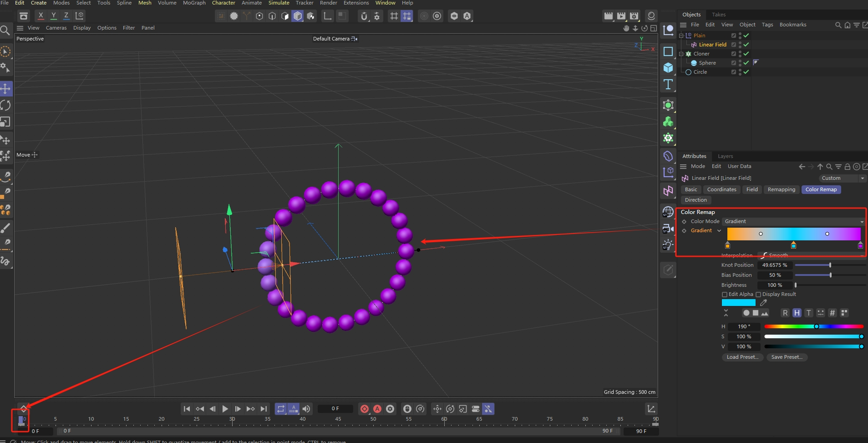
Task: Open the Objects manager hamburger menu
Action: click(683, 25)
